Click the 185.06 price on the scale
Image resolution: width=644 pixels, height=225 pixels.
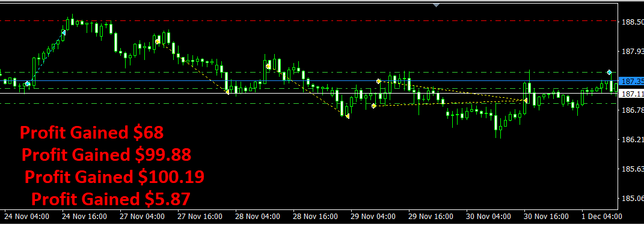tap(632, 199)
